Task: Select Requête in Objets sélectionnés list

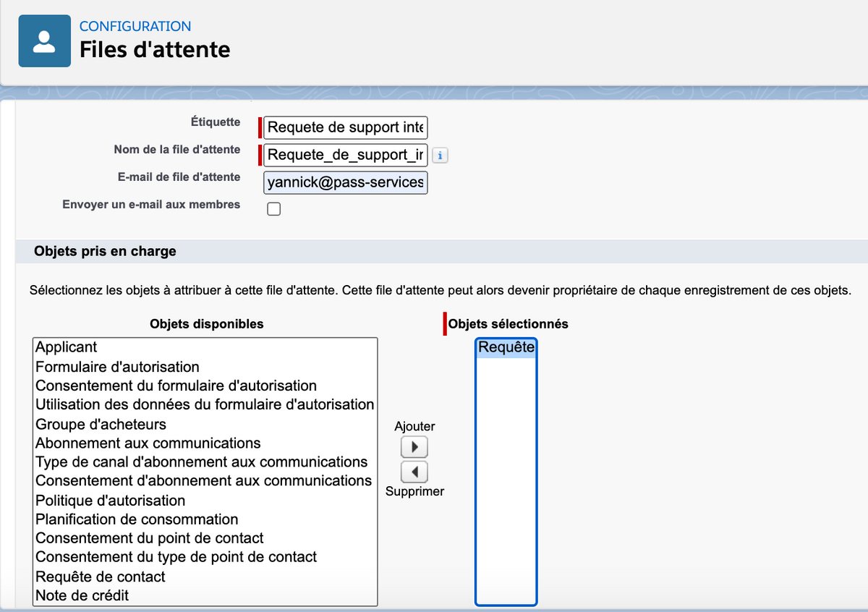Action: pos(506,348)
